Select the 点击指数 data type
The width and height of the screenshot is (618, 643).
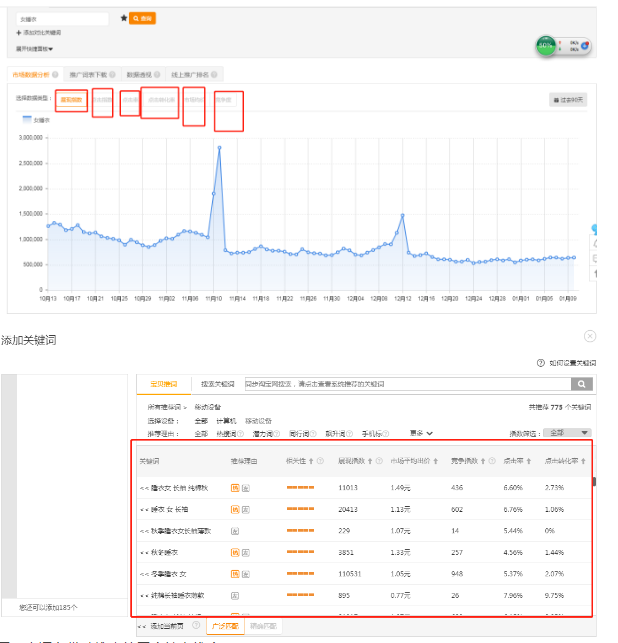pyautogui.click(x=102, y=100)
